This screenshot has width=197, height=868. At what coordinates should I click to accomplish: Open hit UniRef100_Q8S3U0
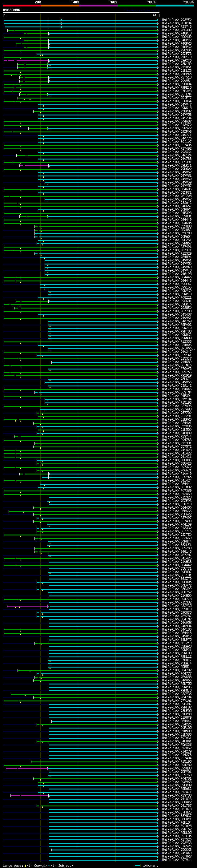point(177,30)
